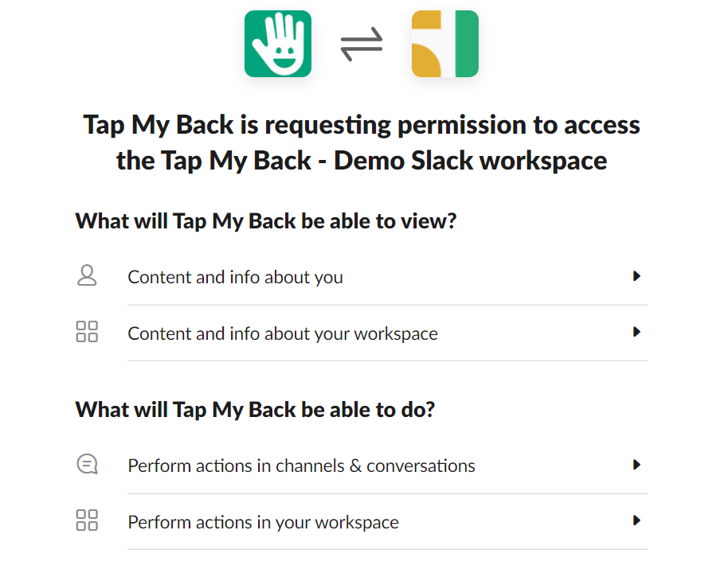This screenshot has width=728, height=573.
Task: Click the 'able to view?' section heading
Action: pyautogui.click(x=266, y=221)
